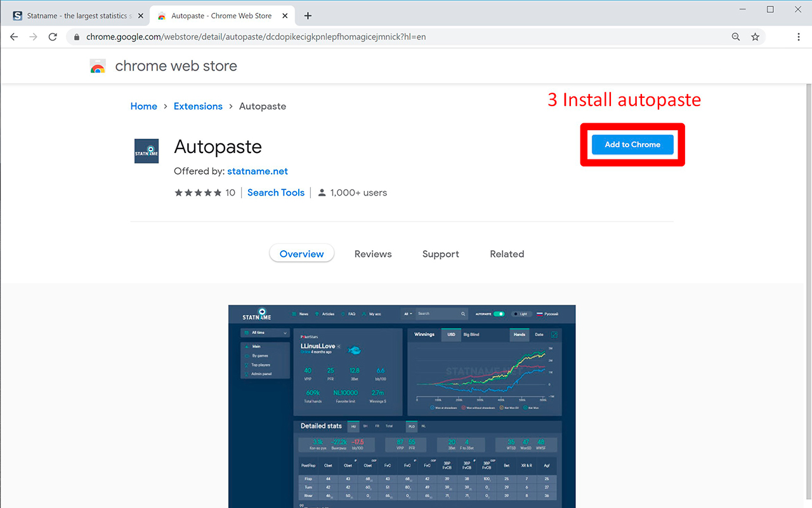Click the chart expand icon beside the Date tab
The image size is (812, 508).
point(554,334)
